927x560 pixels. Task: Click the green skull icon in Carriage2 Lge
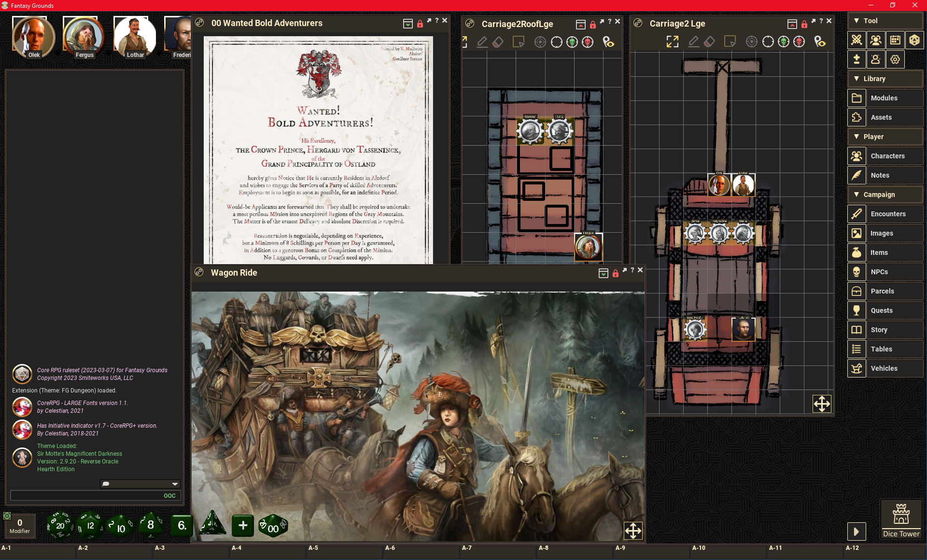coord(784,42)
